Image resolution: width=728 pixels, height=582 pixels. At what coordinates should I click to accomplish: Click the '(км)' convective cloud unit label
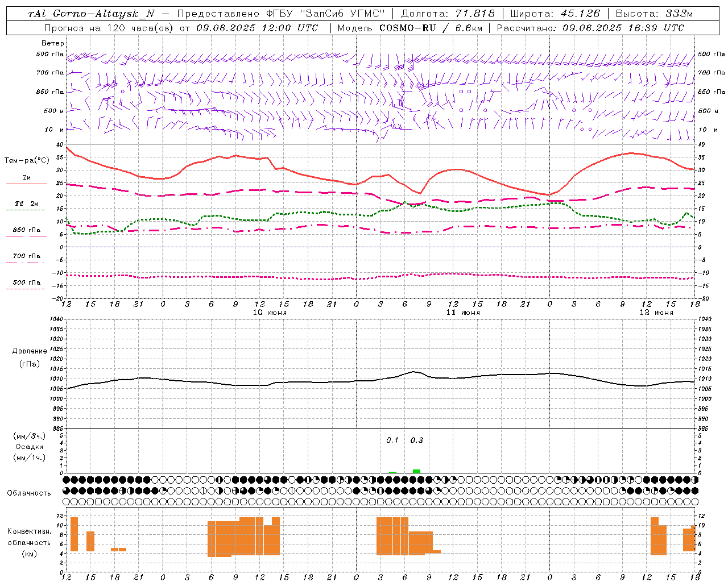[30, 554]
